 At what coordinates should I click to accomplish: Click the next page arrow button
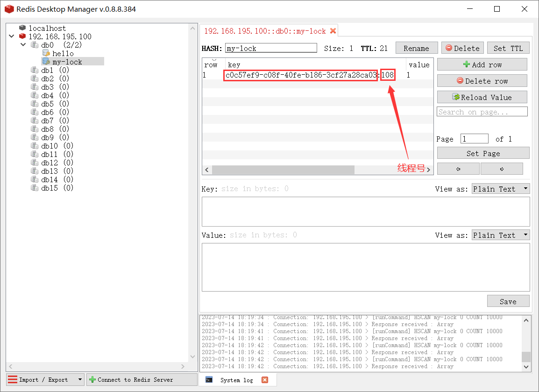pos(502,169)
